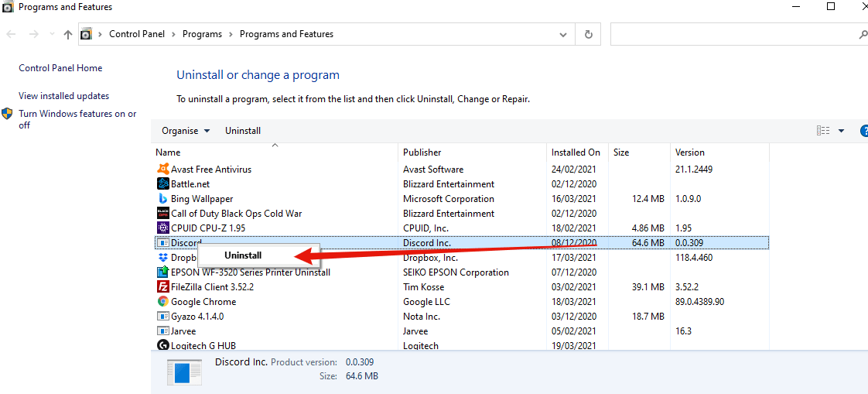Click the Dropbox program icon
Image resolution: width=868 pixels, height=394 pixels.
pos(162,258)
